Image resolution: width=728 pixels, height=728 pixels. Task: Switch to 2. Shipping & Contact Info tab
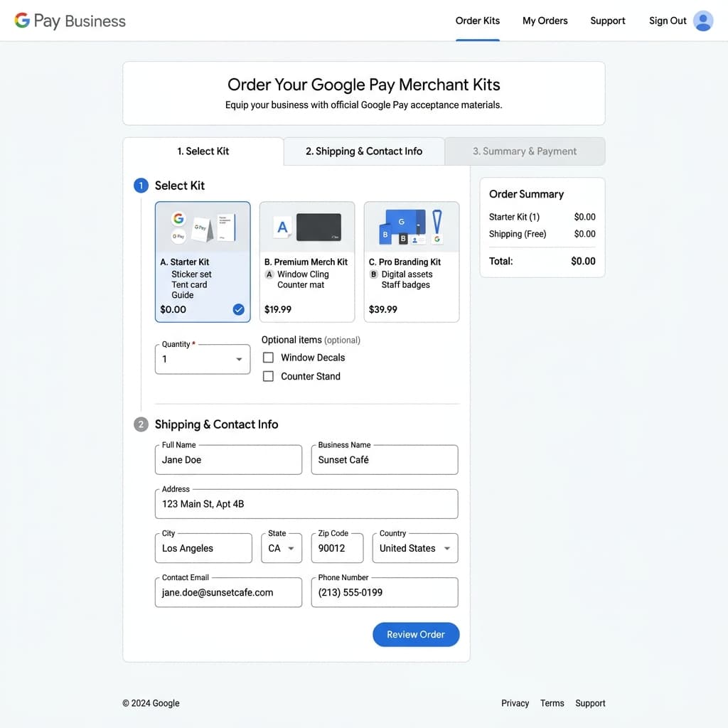point(364,151)
